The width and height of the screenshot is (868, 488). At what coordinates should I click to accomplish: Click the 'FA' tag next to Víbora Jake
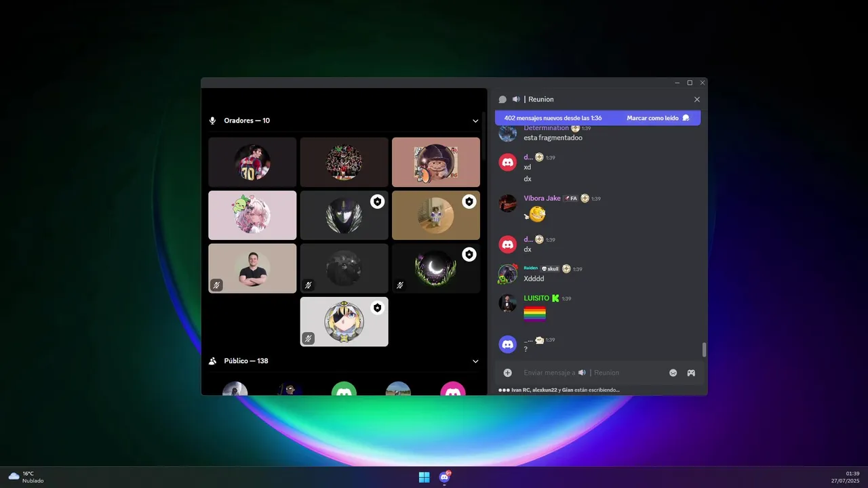pos(570,199)
